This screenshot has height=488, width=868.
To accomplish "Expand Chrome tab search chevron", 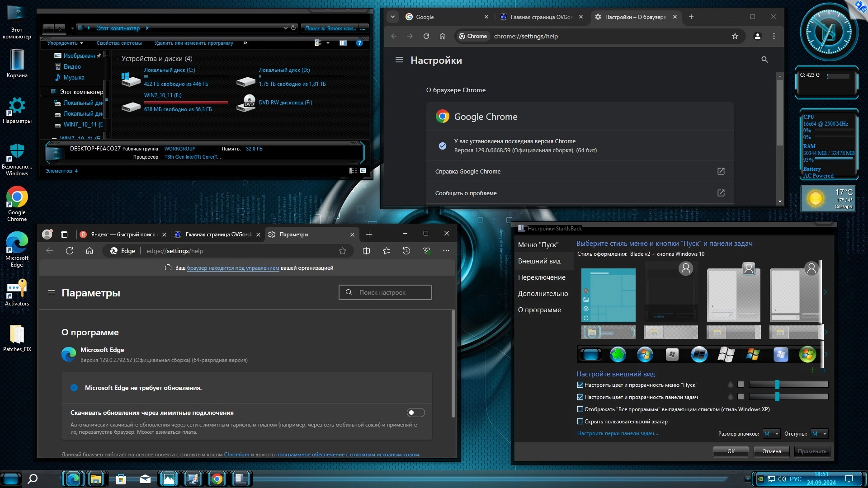I will click(392, 17).
